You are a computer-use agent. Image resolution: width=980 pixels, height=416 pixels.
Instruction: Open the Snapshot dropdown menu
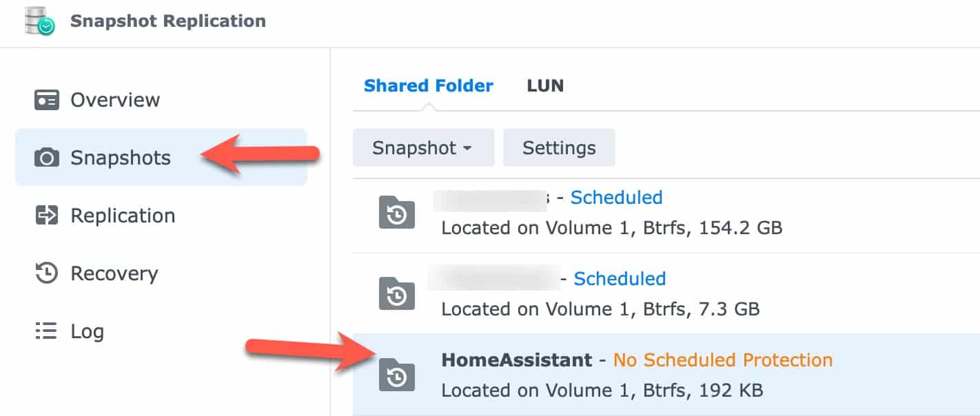[423, 148]
